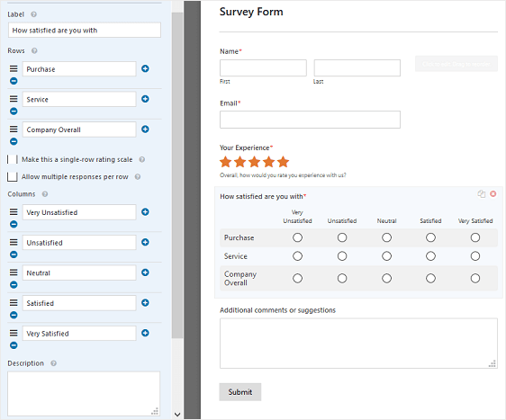Add column after Very Satisfied
The height and width of the screenshot is (420, 506).
click(145, 333)
